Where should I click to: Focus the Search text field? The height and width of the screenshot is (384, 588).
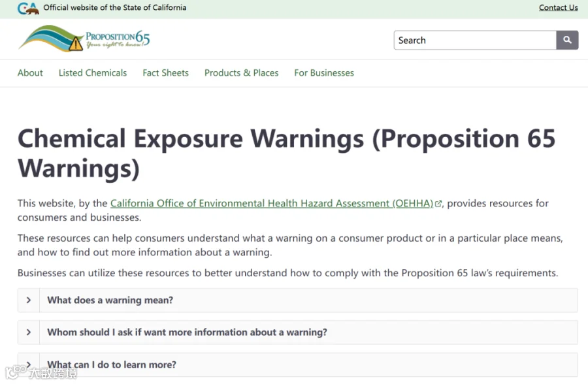(x=475, y=40)
